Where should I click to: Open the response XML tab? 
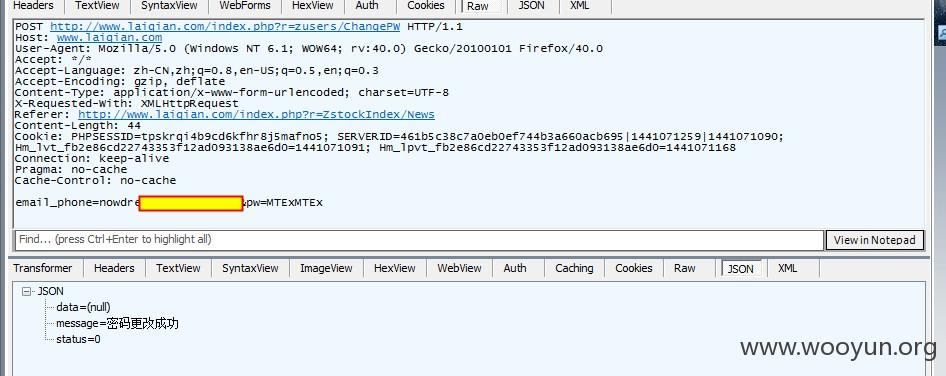tap(787, 268)
